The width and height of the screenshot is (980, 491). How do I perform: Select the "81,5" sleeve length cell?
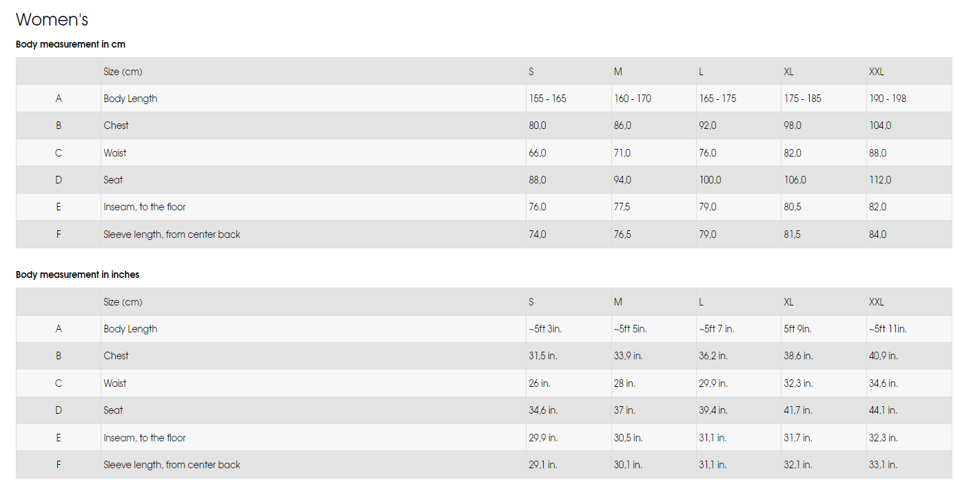click(792, 234)
